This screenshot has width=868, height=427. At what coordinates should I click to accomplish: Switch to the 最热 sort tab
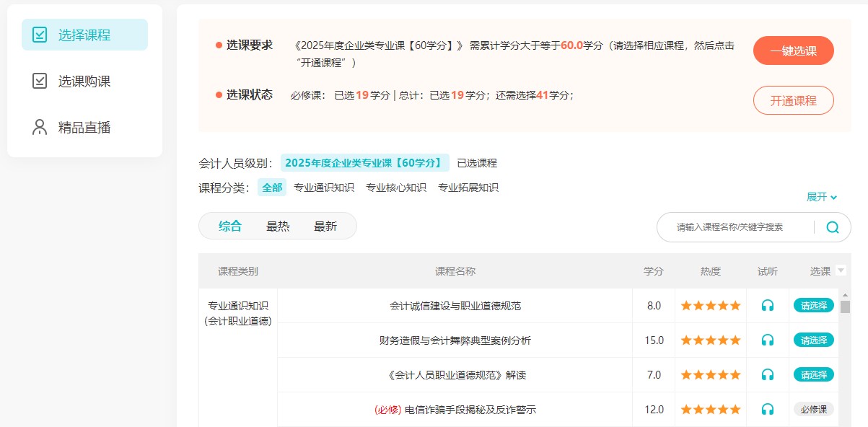coord(278,226)
